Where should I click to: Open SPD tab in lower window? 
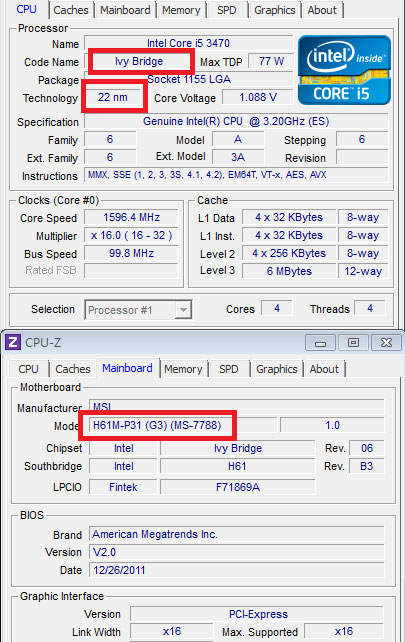click(x=229, y=369)
